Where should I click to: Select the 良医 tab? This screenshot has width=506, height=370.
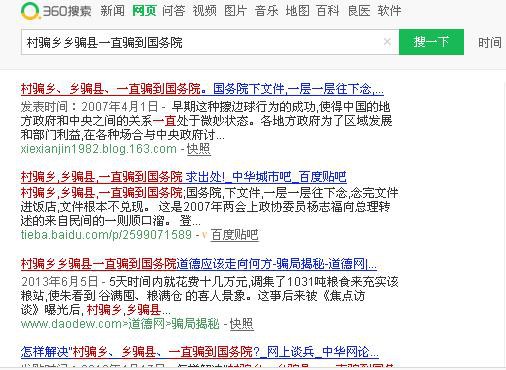(359, 11)
